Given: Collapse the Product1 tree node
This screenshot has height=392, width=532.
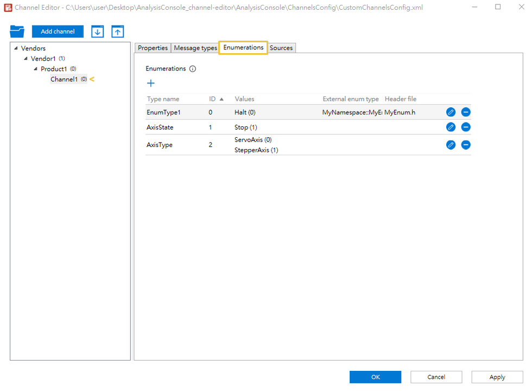Looking at the screenshot, I should pos(35,69).
